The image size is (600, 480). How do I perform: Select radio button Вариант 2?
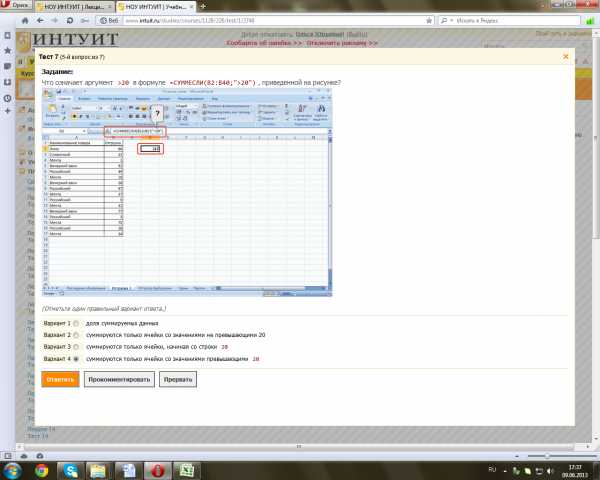[x=76, y=335]
